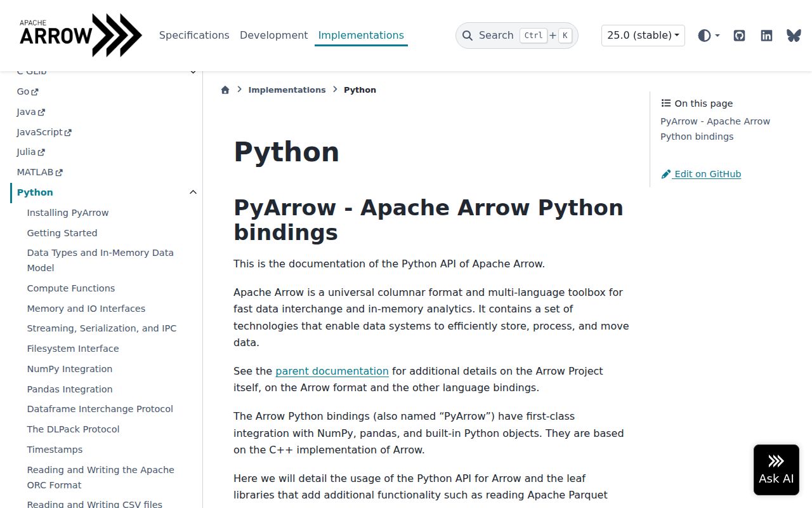Click the home breadcrumb icon
Screen dimensions: 812x508
[x=225, y=90]
